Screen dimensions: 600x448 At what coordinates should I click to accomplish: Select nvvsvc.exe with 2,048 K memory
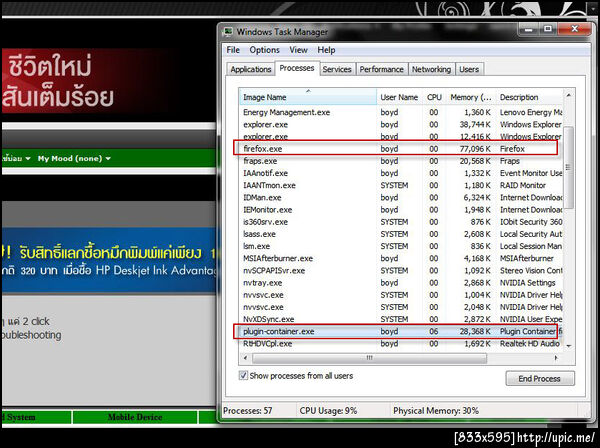click(x=401, y=307)
